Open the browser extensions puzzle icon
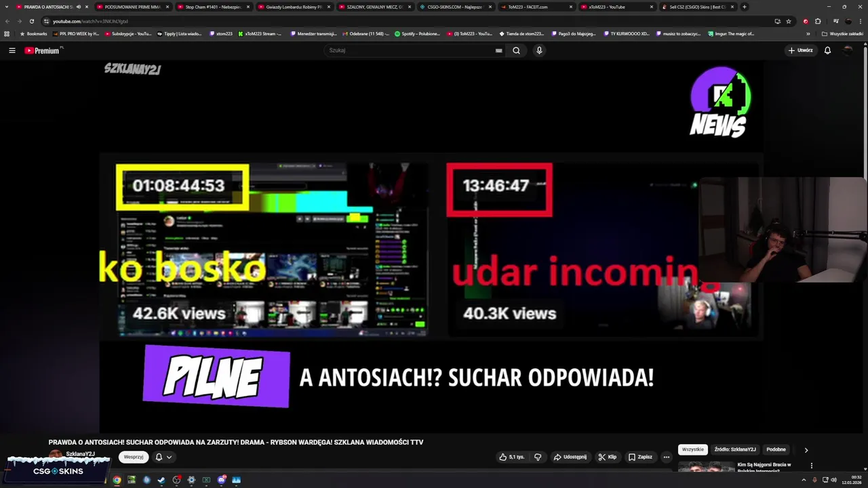 818,21
